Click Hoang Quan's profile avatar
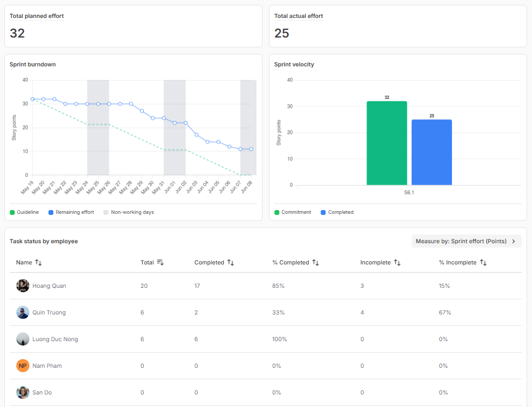532x407 pixels. (23, 286)
